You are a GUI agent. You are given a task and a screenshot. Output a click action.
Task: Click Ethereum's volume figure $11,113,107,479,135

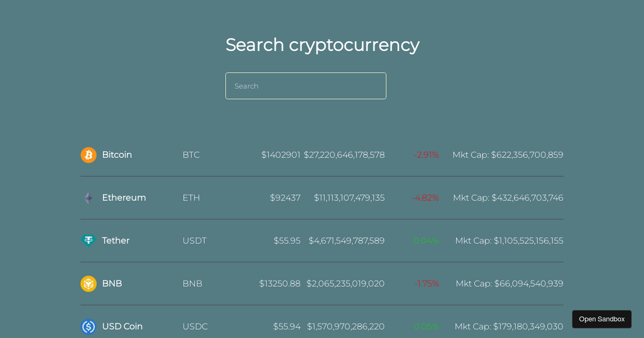pos(349,197)
